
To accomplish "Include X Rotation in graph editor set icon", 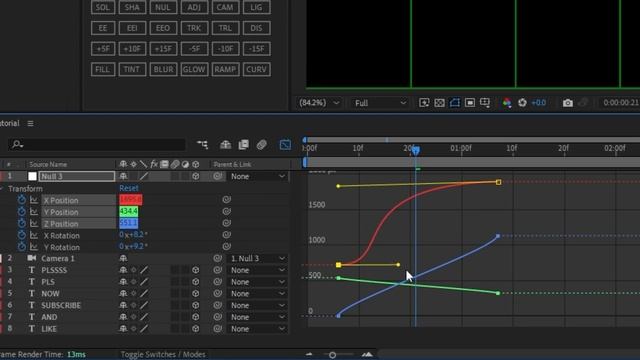I will [34, 236].
